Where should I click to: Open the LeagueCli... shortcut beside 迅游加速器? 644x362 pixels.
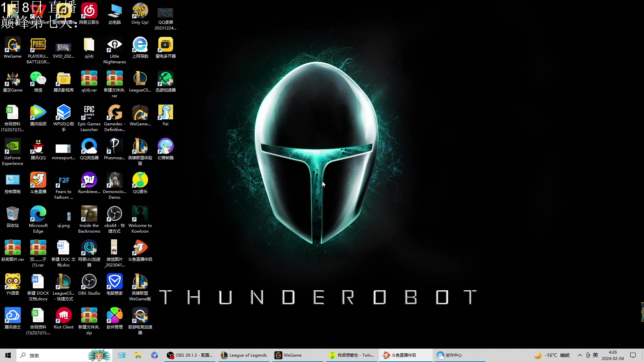click(140, 82)
